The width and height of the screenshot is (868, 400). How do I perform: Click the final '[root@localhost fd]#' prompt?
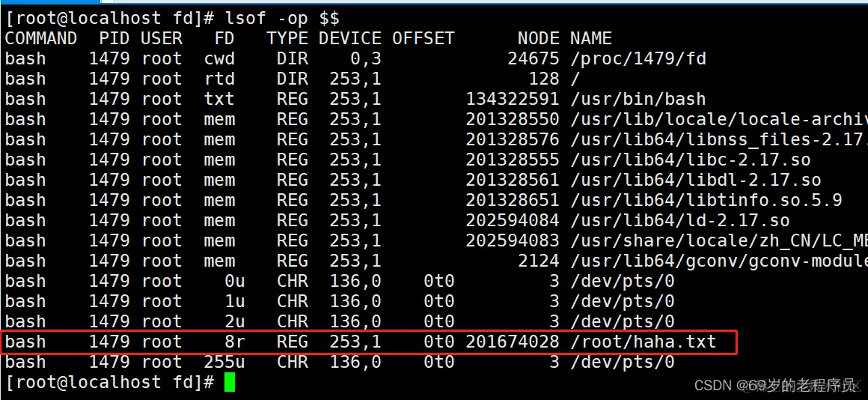pos(109,382)
